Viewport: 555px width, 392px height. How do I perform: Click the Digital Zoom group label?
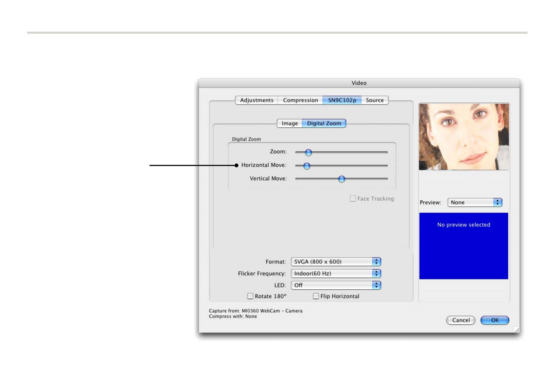click(x=246, y=139)
